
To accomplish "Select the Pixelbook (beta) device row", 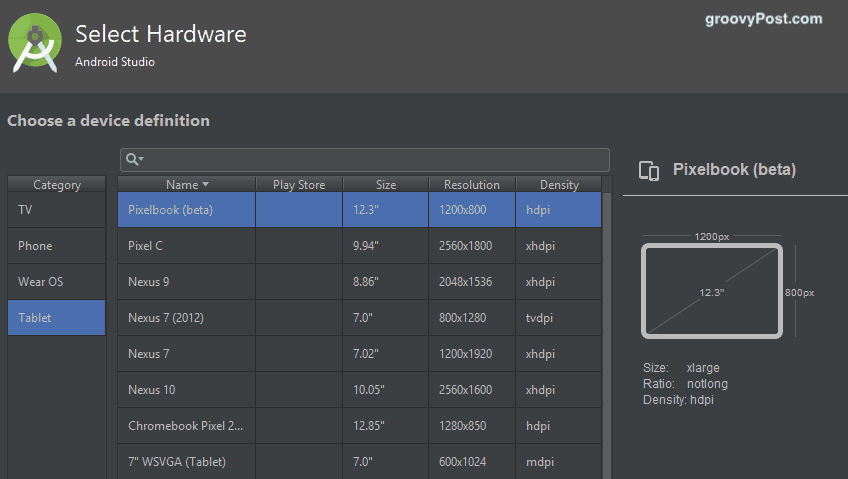I will click(359, 210).
